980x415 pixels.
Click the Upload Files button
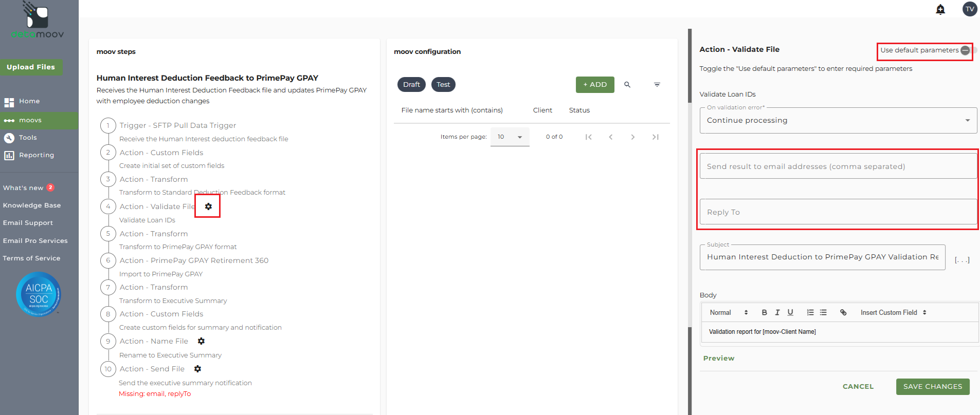click(x=31, y=67)
